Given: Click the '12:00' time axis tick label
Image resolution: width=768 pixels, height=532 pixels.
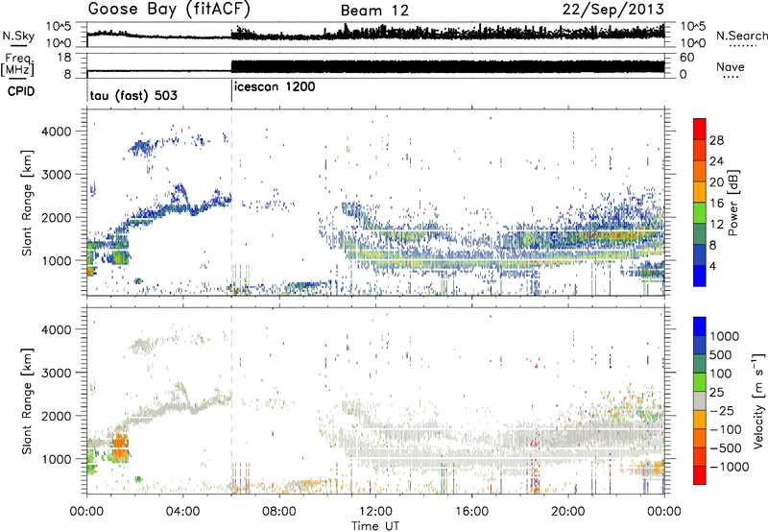Looking at the screenshot, I should (374, 512).
